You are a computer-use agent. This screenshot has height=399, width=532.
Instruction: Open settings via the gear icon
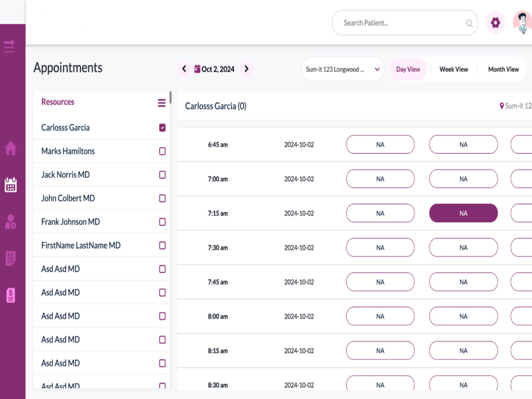(495, 23)
